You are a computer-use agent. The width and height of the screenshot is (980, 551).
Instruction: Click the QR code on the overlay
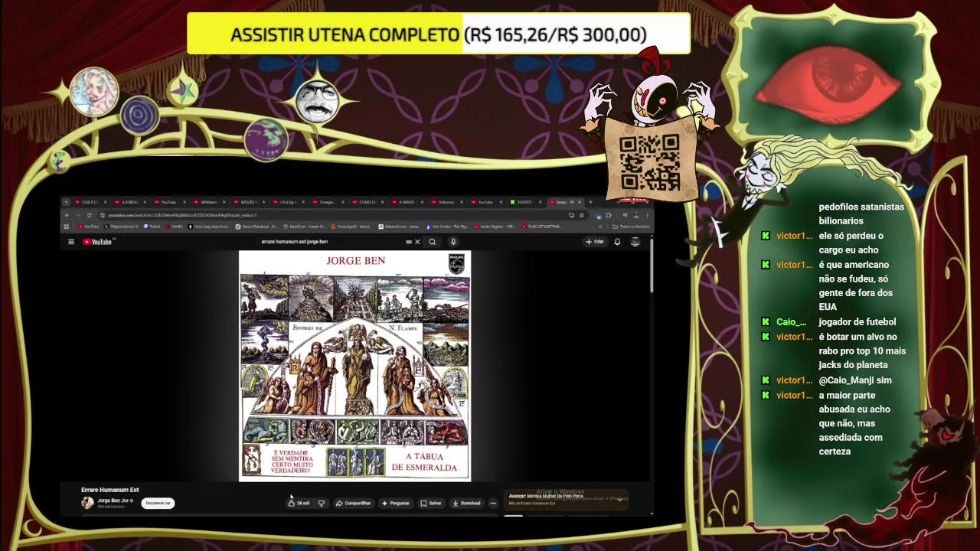coord(649,162)
